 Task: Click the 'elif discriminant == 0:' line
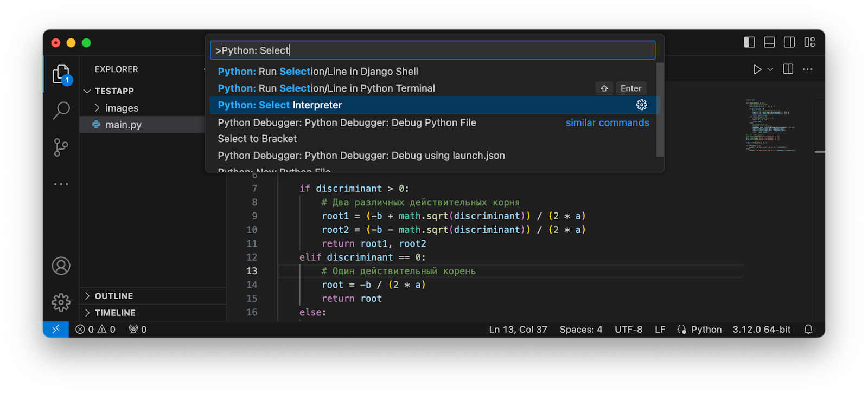pos(362,257)
